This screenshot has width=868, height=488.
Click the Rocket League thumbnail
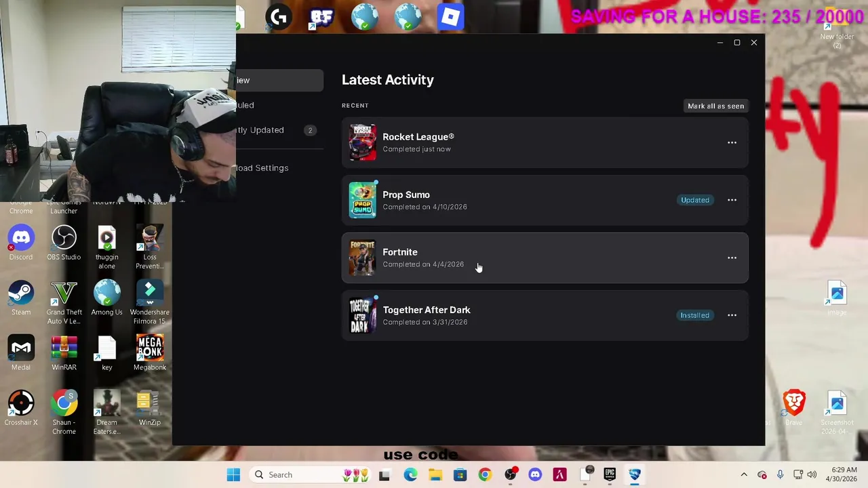point(362,142)
